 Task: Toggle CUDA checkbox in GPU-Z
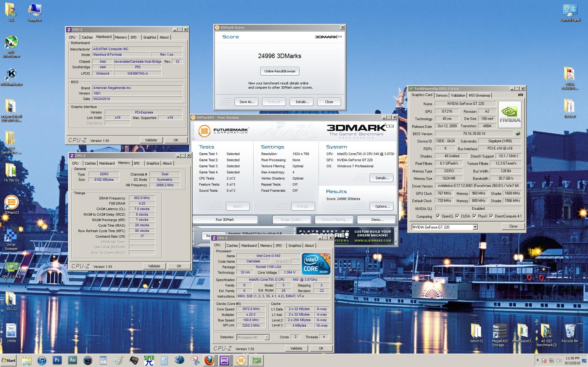click(x=457, y=216)
